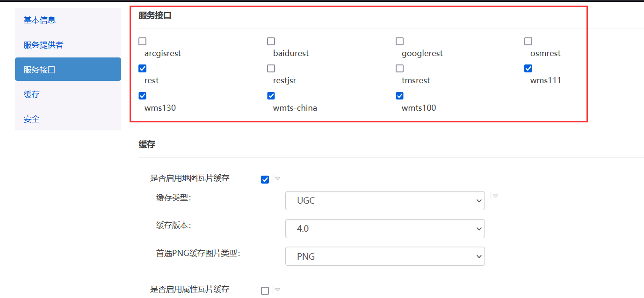Click the wms111 label text
Screen dimensions: 644x298
click(546, 80)
